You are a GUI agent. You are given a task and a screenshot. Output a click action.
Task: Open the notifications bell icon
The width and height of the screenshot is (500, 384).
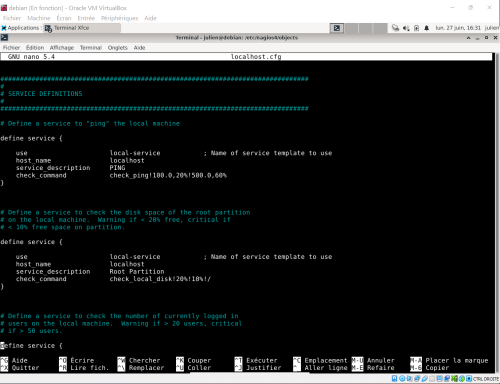click(426, 28)
